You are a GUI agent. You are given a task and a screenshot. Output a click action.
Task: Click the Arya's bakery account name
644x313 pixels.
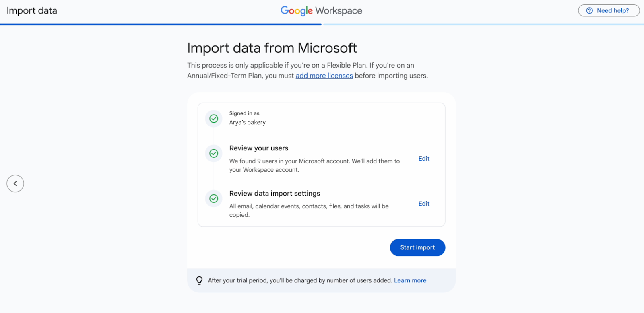[x=248, y=122]
